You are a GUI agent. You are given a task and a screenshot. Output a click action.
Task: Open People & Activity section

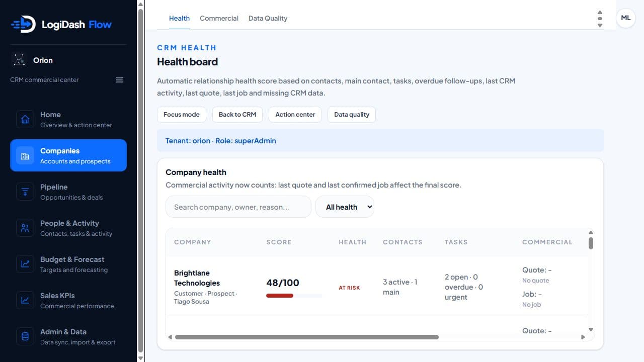[68, 228]
